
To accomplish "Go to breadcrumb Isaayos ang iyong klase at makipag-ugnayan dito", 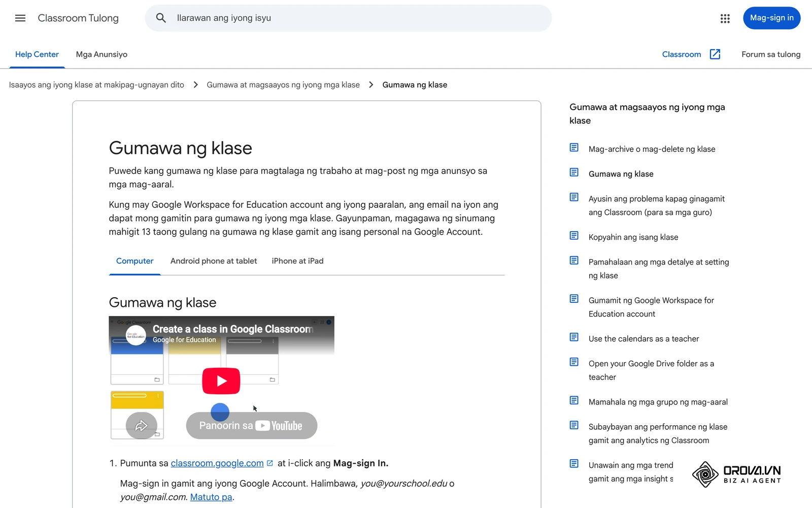I will click(96, 85).
